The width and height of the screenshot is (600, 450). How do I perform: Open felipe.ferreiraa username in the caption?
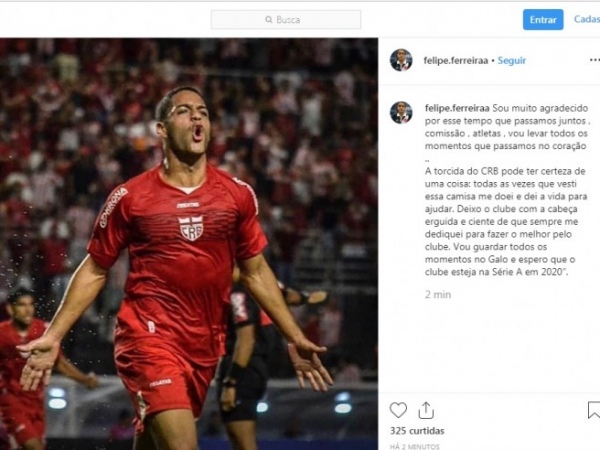tap(457, 108)
